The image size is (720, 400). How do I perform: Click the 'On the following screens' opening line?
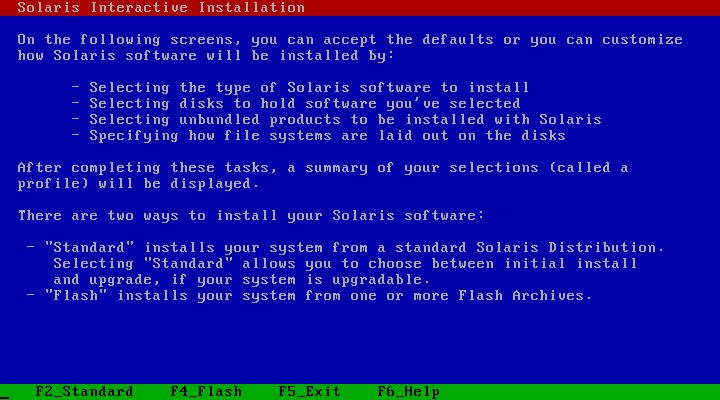(350, 39)
